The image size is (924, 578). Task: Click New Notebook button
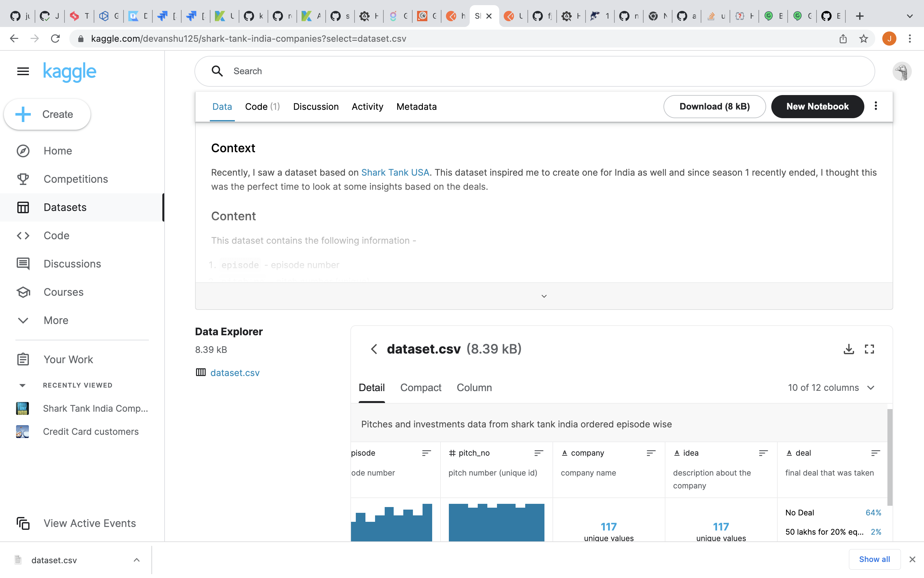pyautogui.click(x=817, y=107)
